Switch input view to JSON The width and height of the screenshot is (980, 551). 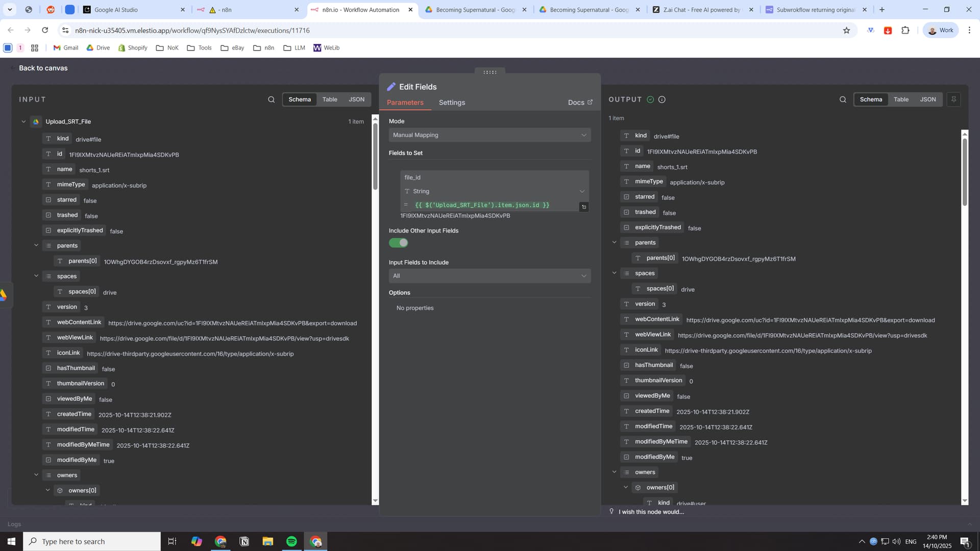pos(356,99)
